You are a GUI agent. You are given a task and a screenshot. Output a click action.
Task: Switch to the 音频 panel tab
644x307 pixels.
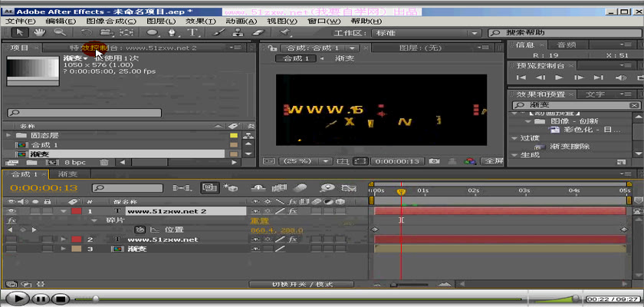[567, 45]
